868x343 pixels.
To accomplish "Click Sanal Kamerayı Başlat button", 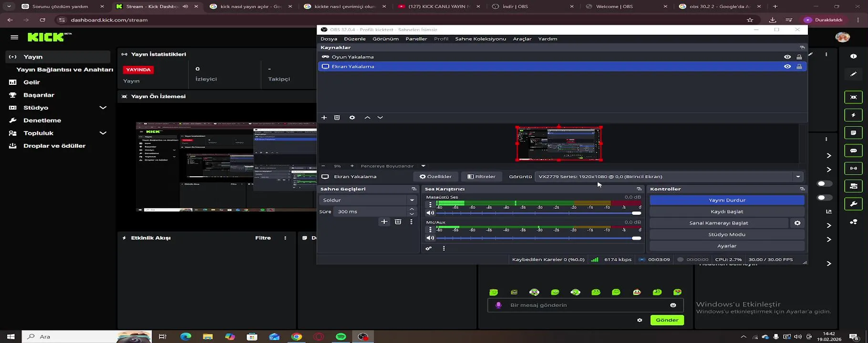I will point(719,223).
